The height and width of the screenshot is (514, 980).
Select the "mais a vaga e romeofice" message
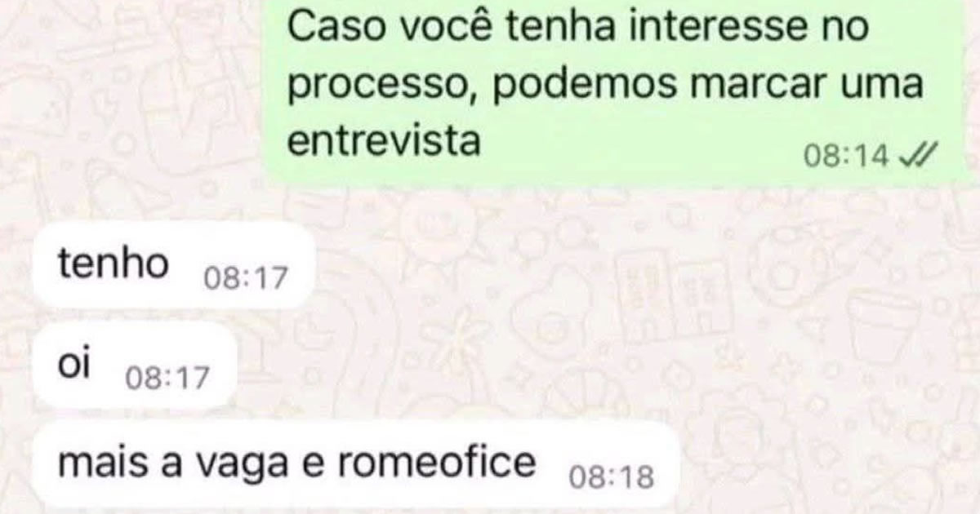pos(357,465)
